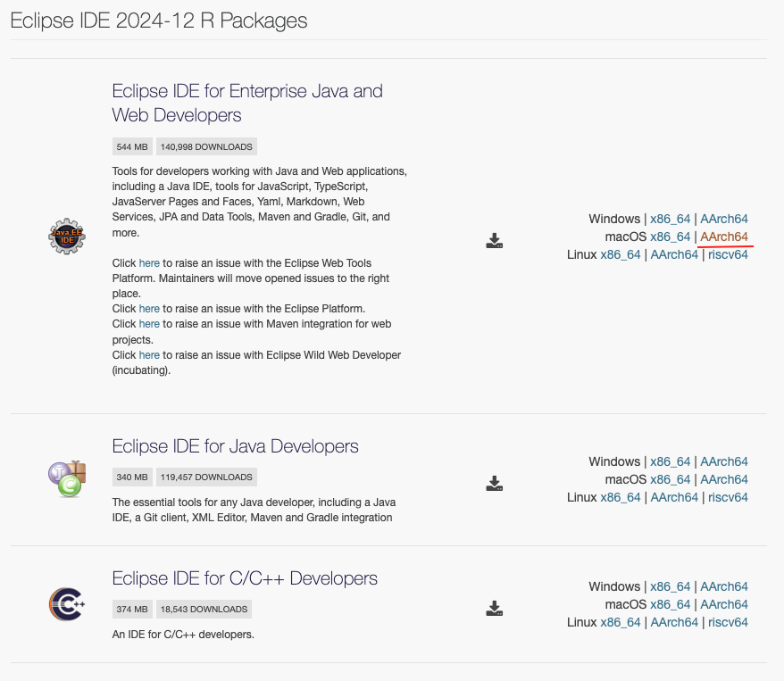Image resolution: width=784 pixels, height=681 pixels.
Task: Click the Java Developers package icon
Action: (x=67, y=479)
